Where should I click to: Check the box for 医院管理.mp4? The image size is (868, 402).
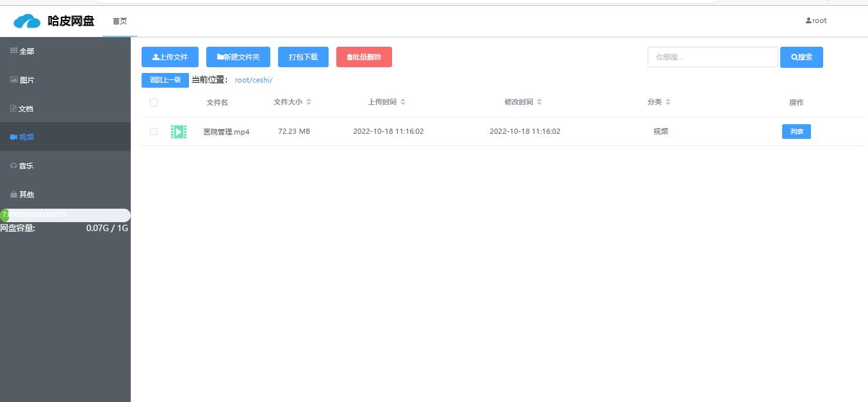pyautogui.click(x=154, y=132)
